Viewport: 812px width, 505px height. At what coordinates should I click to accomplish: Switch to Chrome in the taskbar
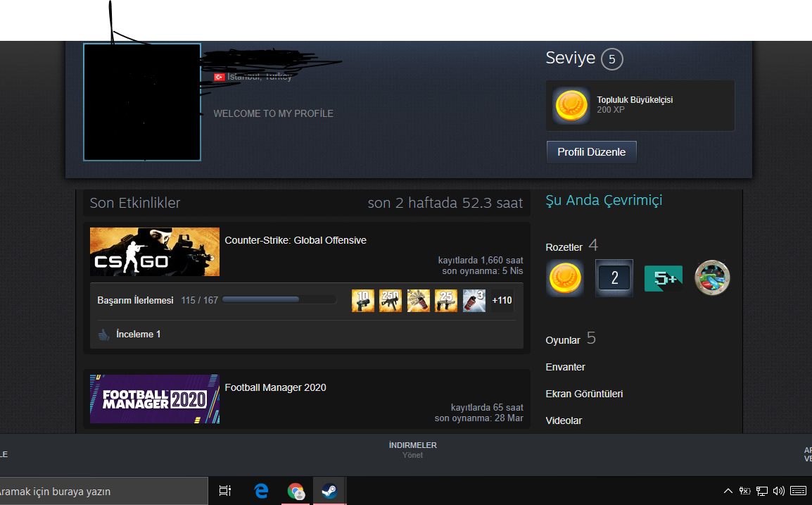point(296,491)
